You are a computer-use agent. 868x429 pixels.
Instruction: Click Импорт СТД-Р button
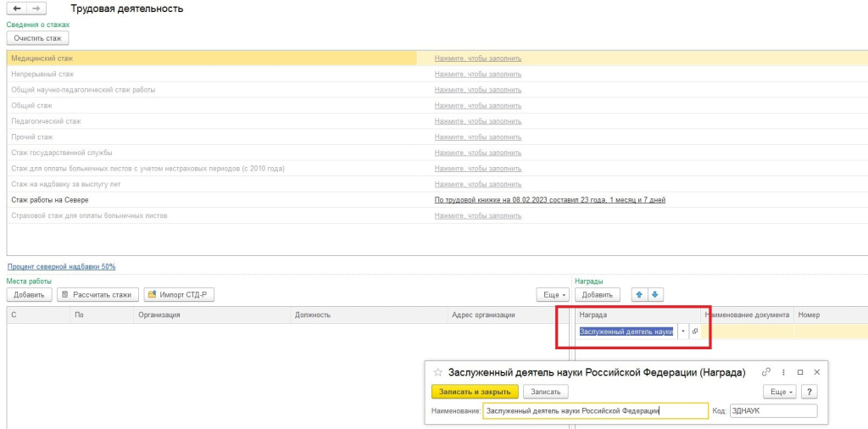pyautogui.click(x=181, y=294)
